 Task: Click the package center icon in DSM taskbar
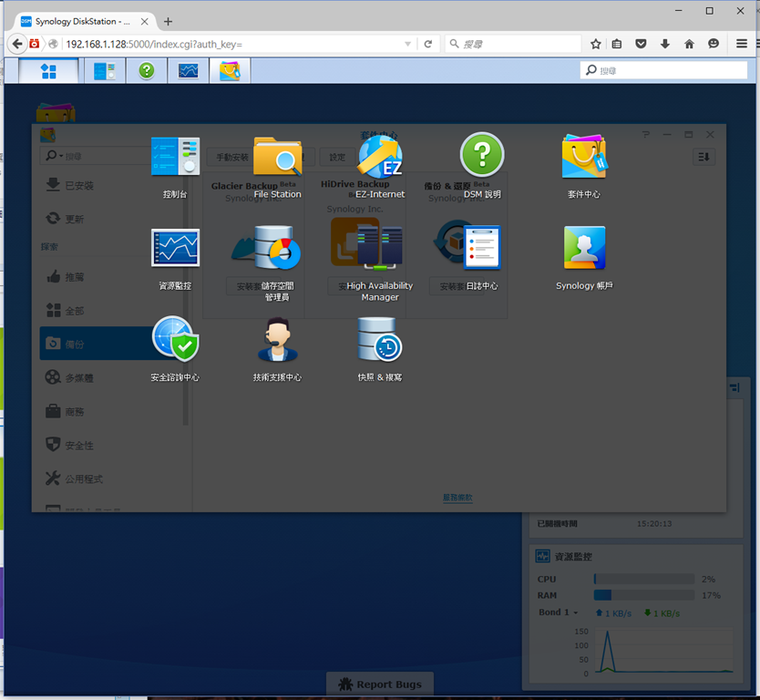(230, 71)
